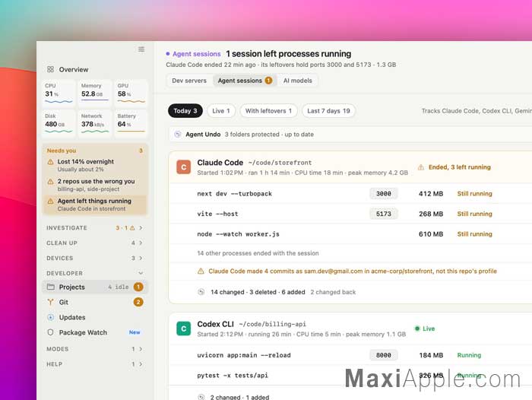Click the Claude Code commits warning message
This screenshot has height=400, width=532.
tap(353, 271)
